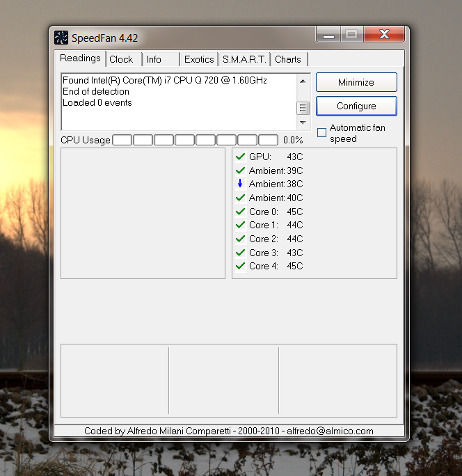Screen dimensions: 462x476
Task: Minimize the SpeedFan window from title bar
Action: (x=328, y=34)
